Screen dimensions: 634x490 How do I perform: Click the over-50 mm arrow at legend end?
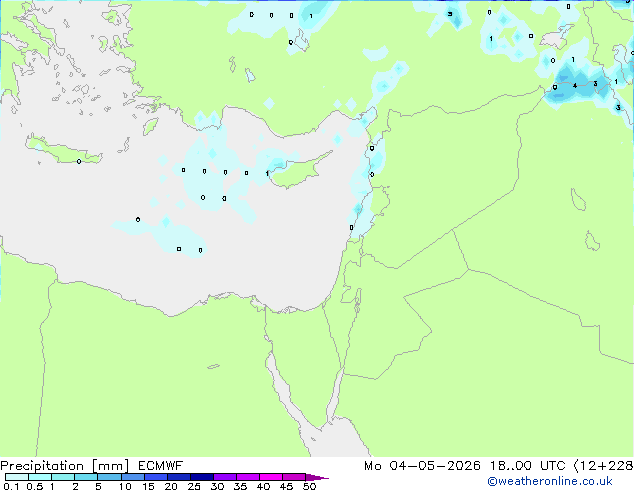[317, 477]
